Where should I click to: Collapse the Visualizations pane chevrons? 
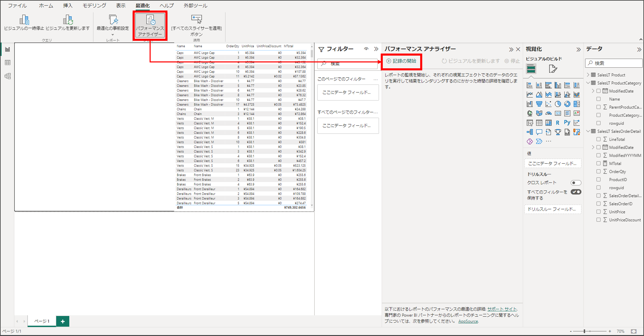click(579, 50)
